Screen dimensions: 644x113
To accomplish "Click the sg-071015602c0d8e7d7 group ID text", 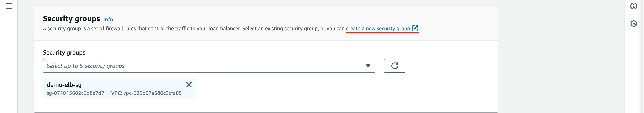I will [x=75, y=93].
